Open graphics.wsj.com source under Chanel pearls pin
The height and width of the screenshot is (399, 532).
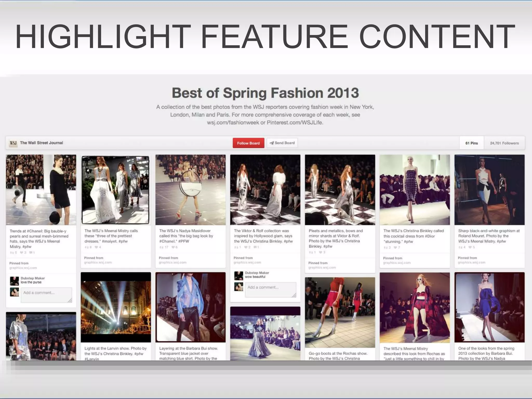point(23,268)
